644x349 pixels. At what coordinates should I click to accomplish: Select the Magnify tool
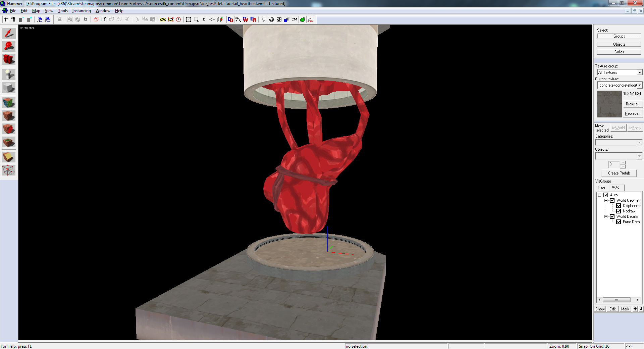(9, 46)
